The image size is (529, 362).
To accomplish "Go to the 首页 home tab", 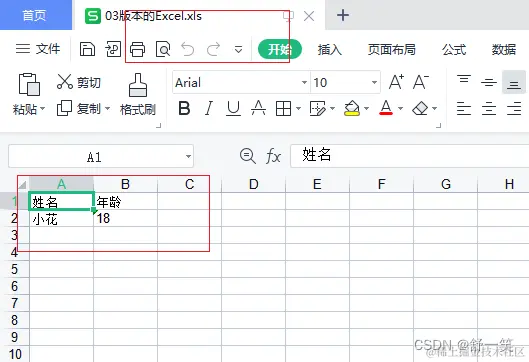I will [x=35, y=15].
